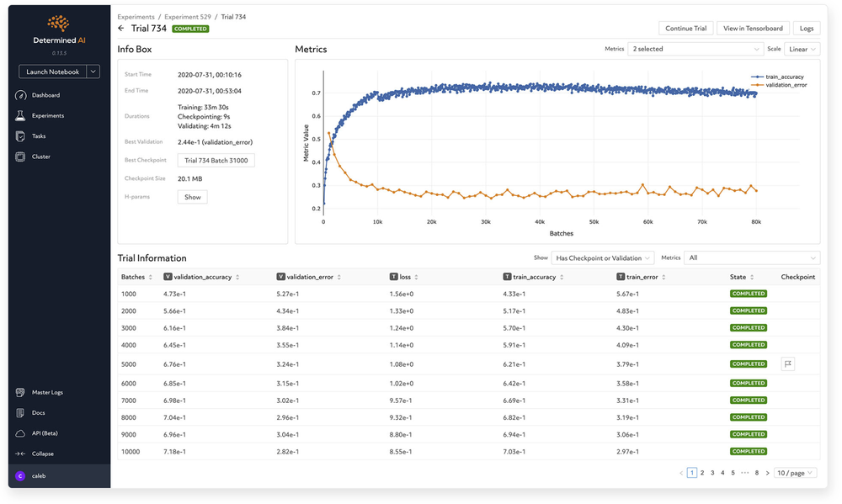Screen dimensions: 842x504
Task: Open Experiments via its flask icon
Action: point(21,115)
